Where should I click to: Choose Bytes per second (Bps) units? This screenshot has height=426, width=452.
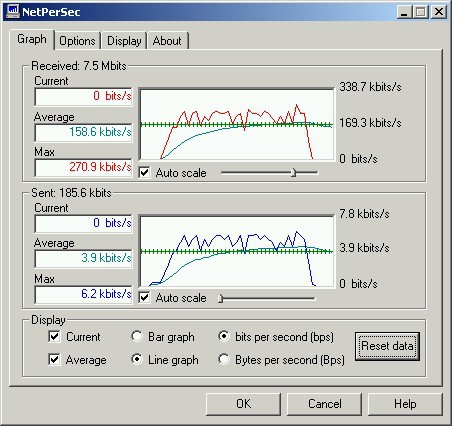pos(224,359)
